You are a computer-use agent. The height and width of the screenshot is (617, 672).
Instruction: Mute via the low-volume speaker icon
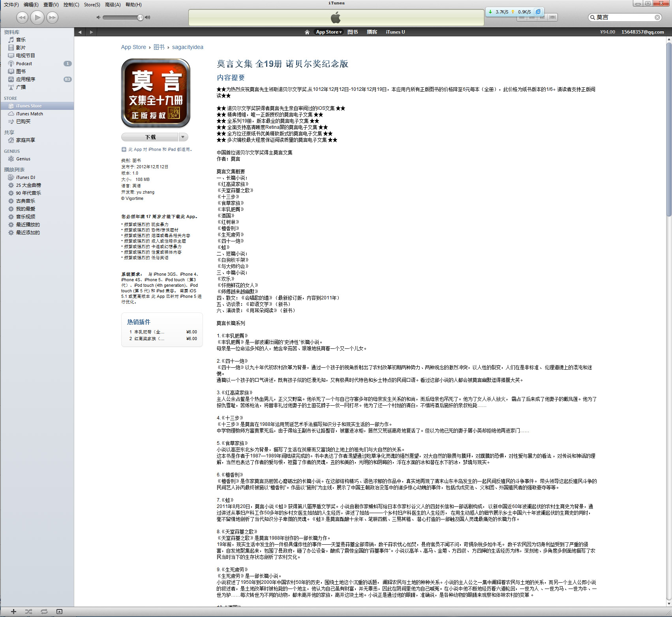pos(99,17)
